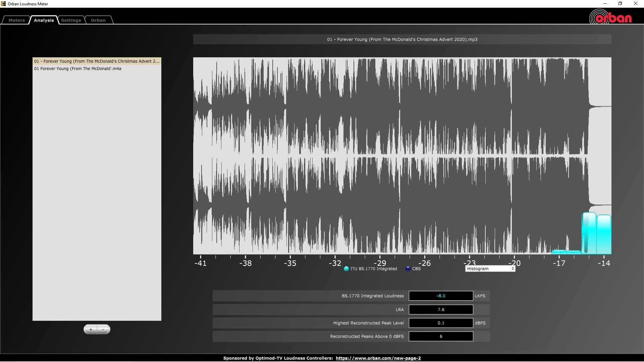Viewport: 644px width, 362px height.
Task: Minimize the Orban Loudness Meter window
Action: click(605, 4)
